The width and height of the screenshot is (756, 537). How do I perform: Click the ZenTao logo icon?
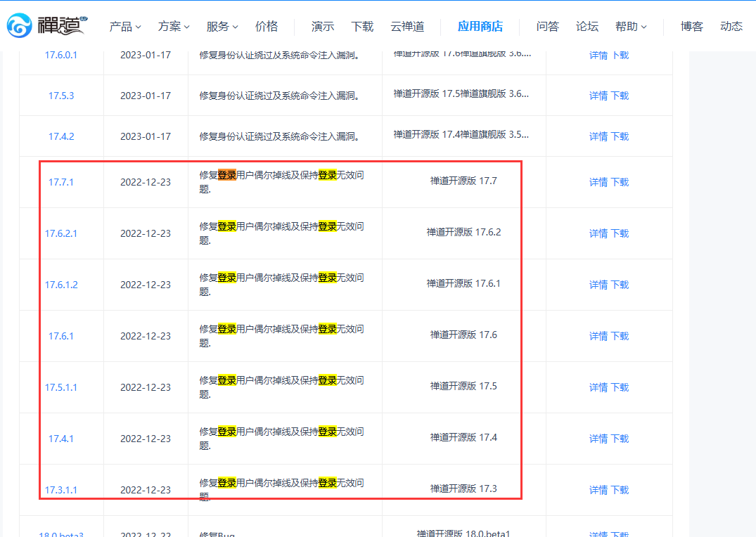pyautogui.click(x=19, y=25)
